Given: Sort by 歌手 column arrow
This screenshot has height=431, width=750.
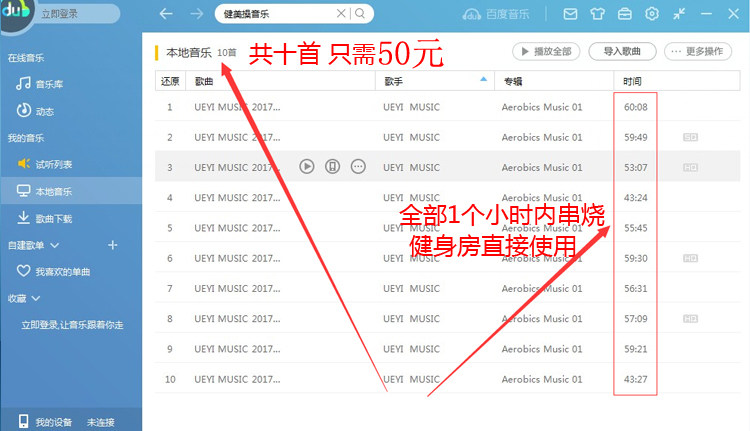Looking at the screenshot, I should tap(484, 79).
